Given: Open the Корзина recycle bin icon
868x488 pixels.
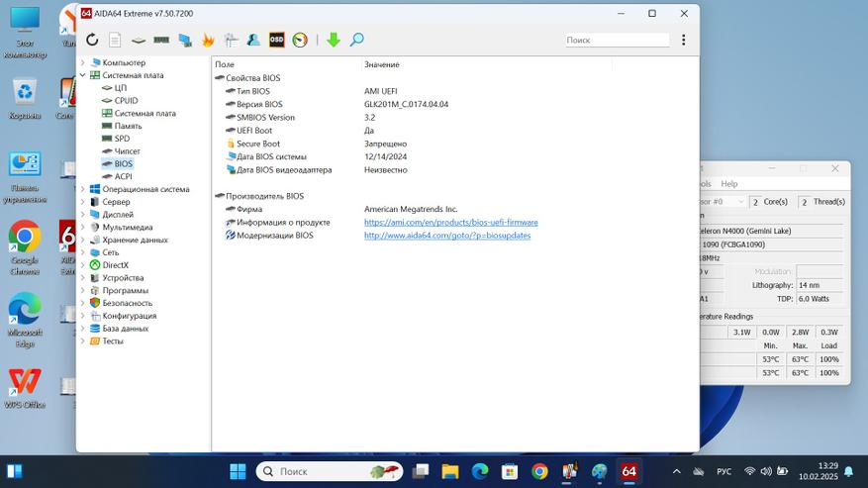Looking at the screenshot, I should [25, 100].
